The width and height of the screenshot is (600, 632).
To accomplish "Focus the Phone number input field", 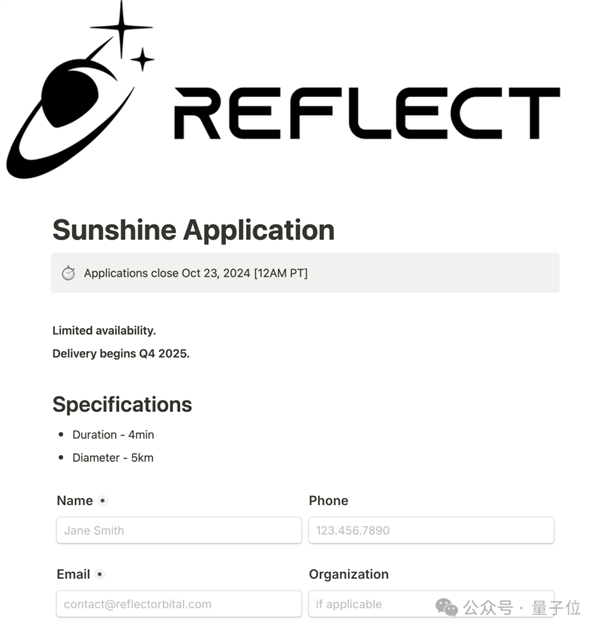I will pyautogui.click(x=431, y=530).
